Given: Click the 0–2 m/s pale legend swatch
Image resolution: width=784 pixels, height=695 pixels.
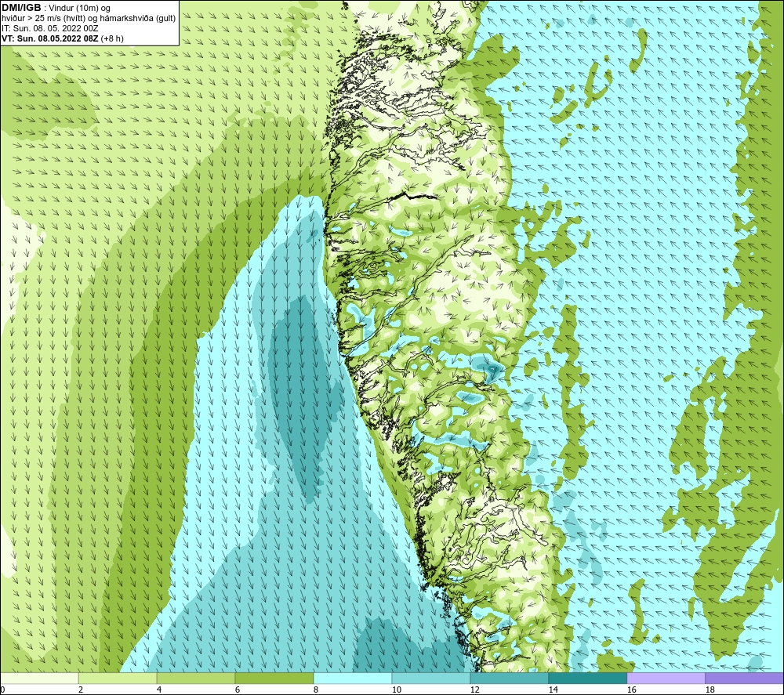Looking at the screenshot, I should [x=39, y=678].
